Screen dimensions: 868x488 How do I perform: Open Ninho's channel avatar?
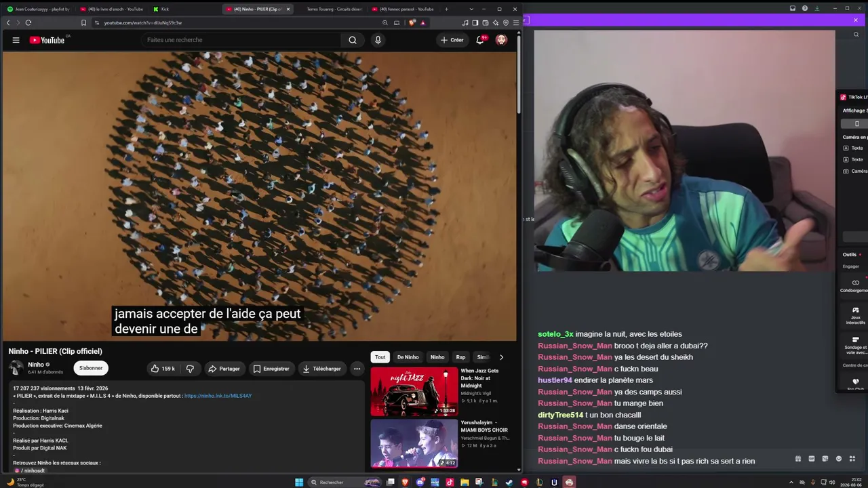click(16, 368)
